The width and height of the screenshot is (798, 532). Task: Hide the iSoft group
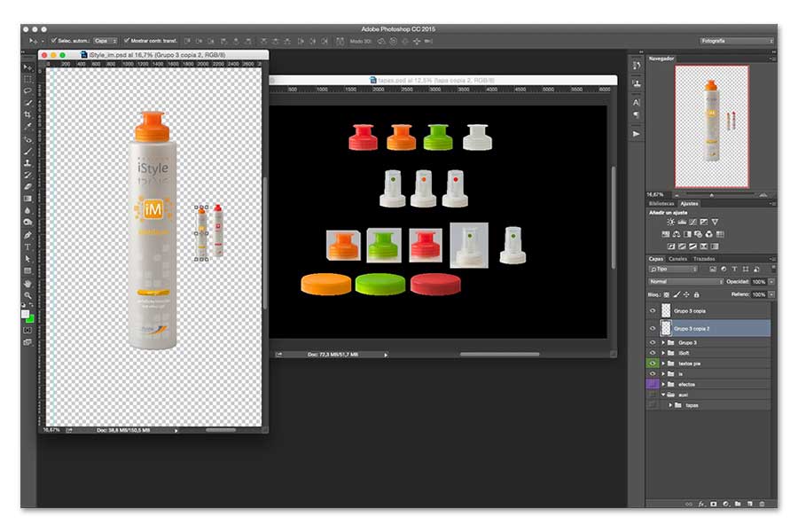pyautogui.click(x=653, y=353)
